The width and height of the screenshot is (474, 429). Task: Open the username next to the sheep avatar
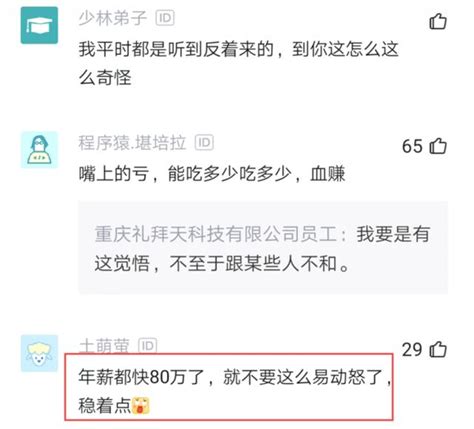[104, 346]
